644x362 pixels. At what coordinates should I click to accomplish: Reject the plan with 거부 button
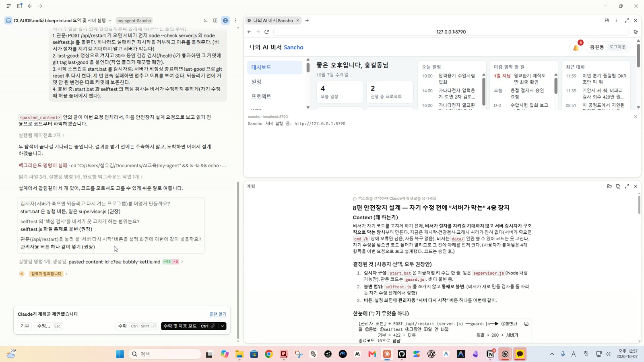(x=25, y=326)
